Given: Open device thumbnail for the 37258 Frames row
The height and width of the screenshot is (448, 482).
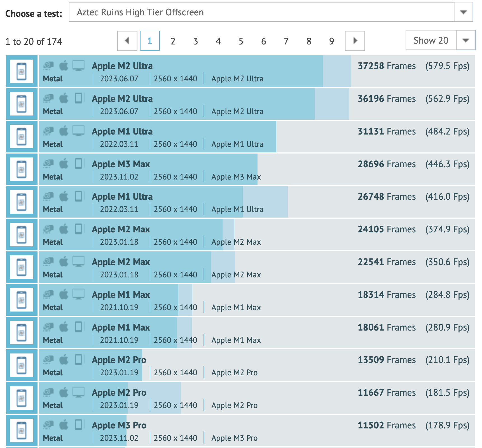Looking at the screenshot, I should coord(22,71).
